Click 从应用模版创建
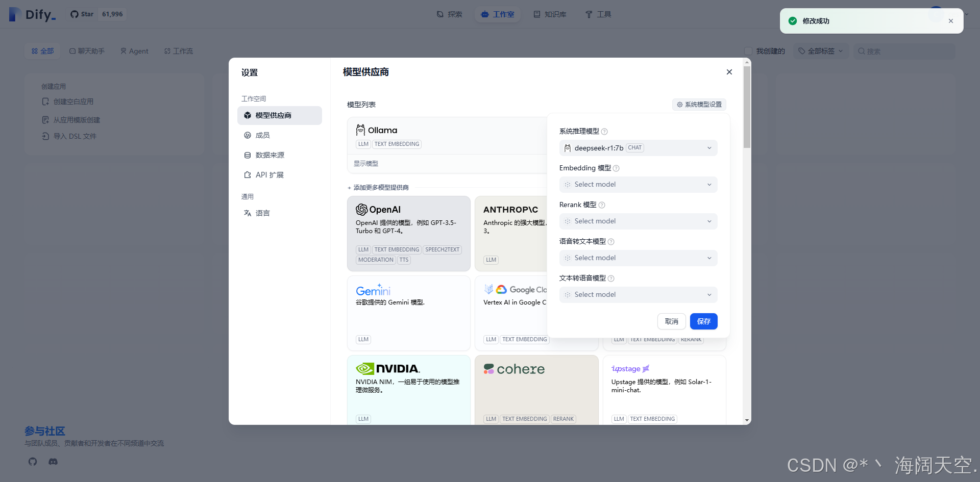980x482 pixels. click(71, 120)
